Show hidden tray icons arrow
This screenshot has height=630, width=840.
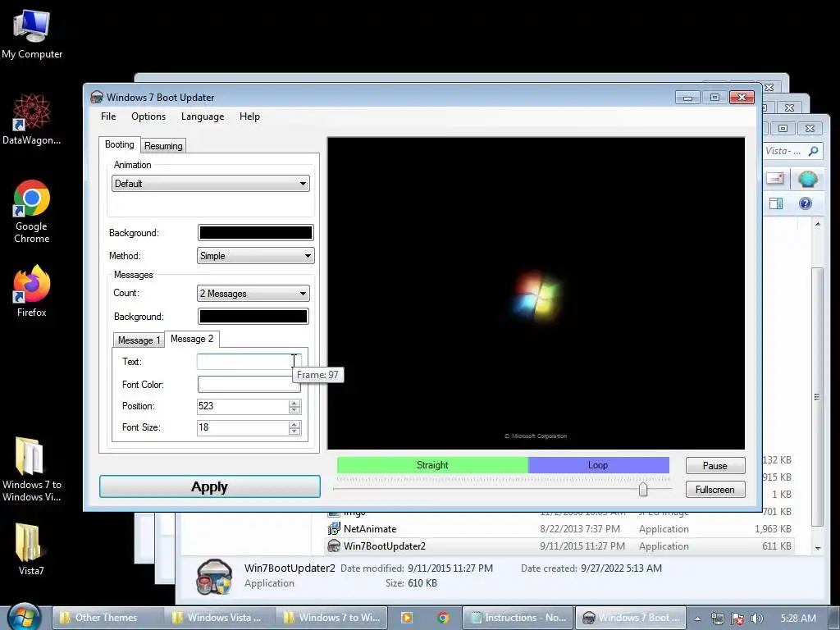click(x=697, y=619)
